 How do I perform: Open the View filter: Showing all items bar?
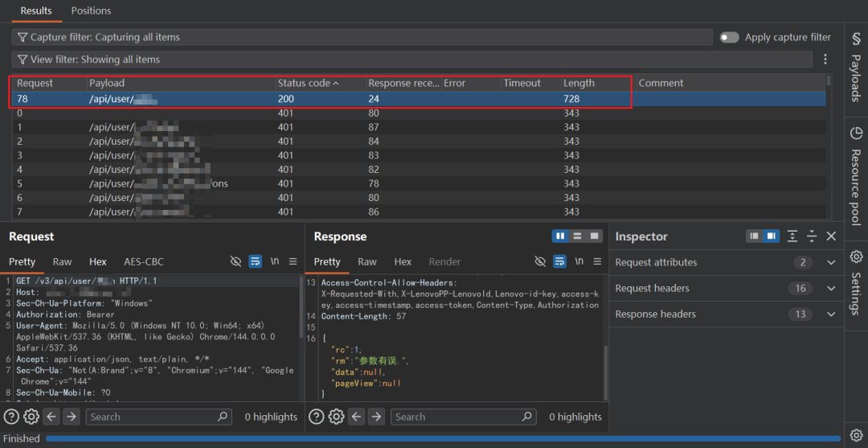411,60
